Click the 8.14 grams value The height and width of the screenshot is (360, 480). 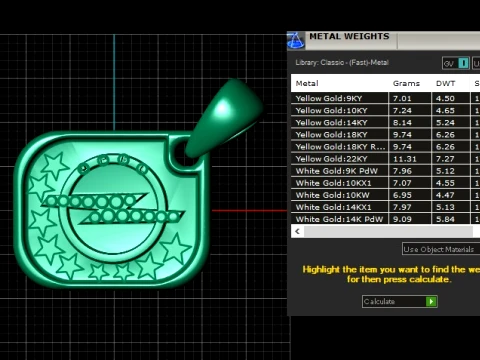pos(402,123)
